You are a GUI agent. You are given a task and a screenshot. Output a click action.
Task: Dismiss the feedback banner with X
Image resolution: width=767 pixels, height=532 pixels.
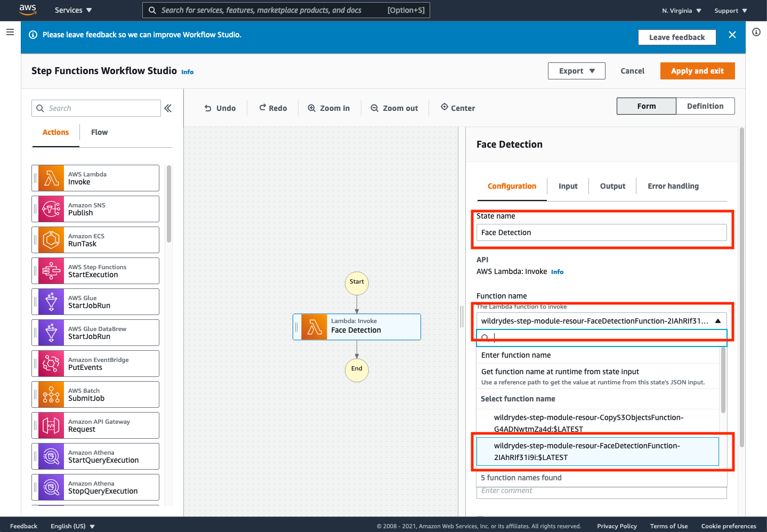click(732, 35)
